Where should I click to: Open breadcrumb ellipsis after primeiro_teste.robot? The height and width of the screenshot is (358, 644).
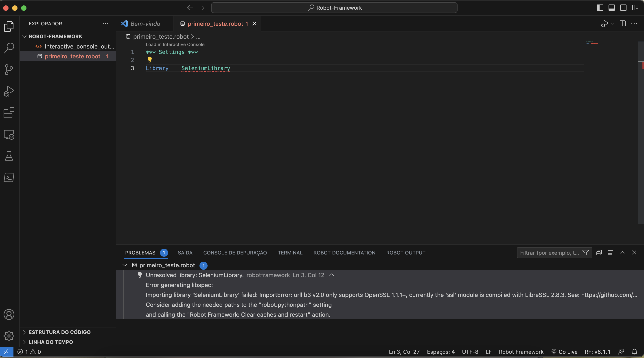tap(198, 37)
